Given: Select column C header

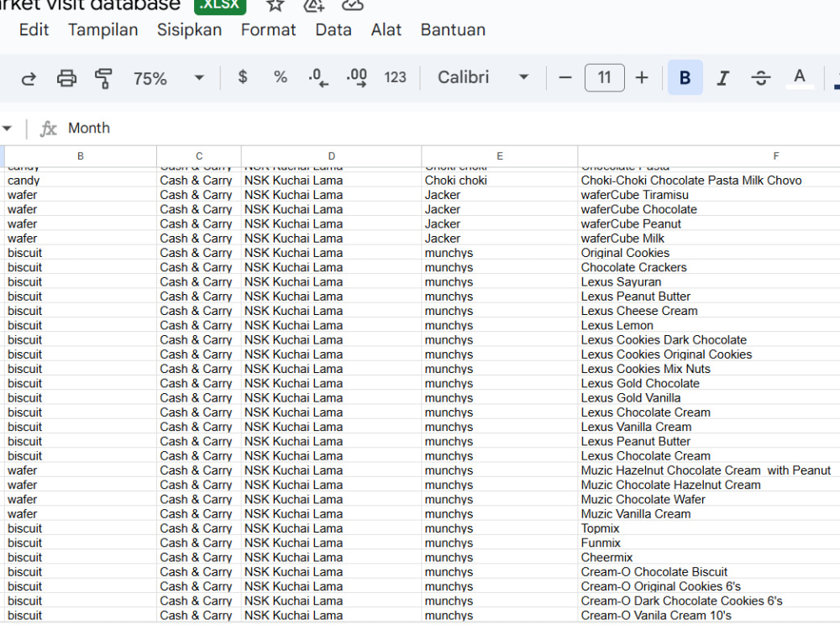Looking at the screenshot, I should [x=199, y=156].
